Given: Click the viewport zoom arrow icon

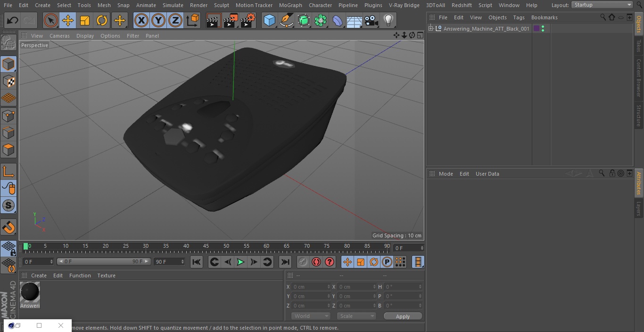Looking at the screenshot, I should [404, 35].
